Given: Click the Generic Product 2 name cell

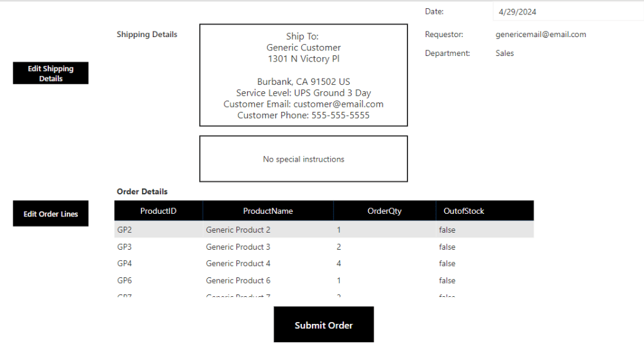Looking at the screenshot, I should 238,230.
